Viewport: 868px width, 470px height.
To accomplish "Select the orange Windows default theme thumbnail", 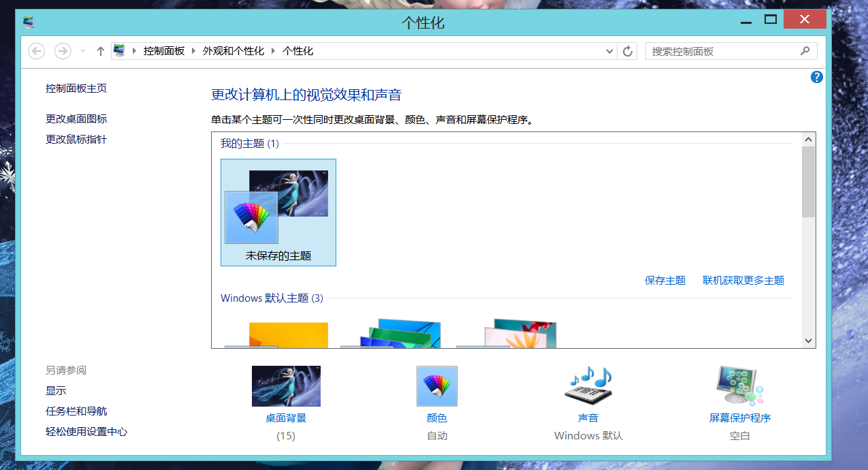I will coord(277,334).
